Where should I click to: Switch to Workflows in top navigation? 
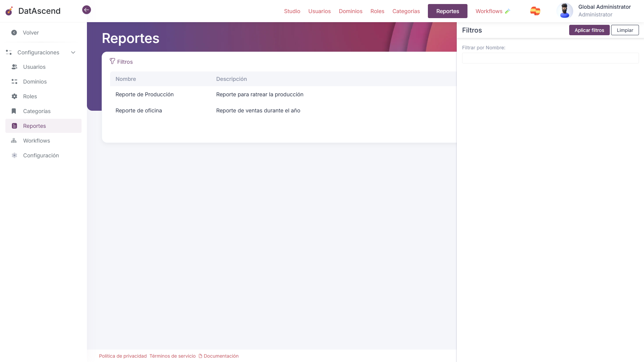(x=489, y=11)
